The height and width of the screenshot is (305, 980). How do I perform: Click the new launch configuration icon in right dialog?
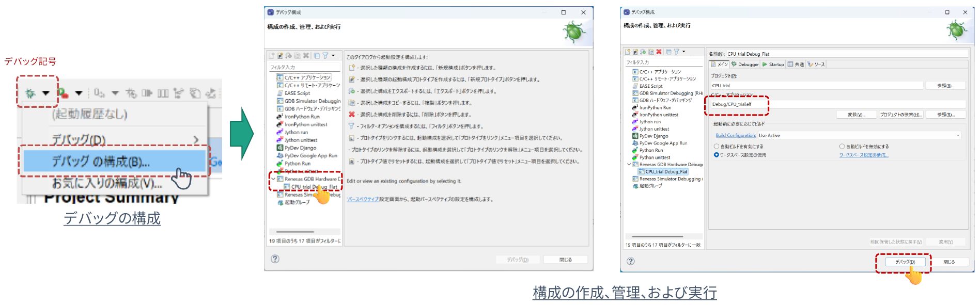[628, 52]
